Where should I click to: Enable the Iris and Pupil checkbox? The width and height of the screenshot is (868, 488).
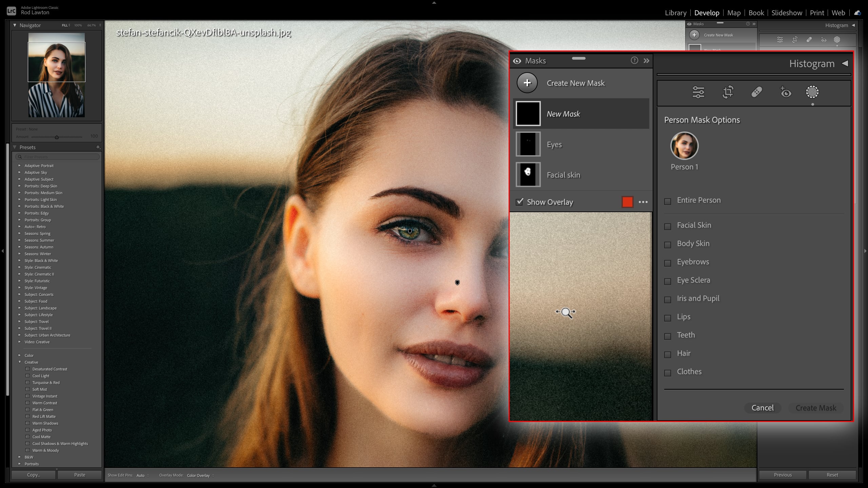pos(668,300)
